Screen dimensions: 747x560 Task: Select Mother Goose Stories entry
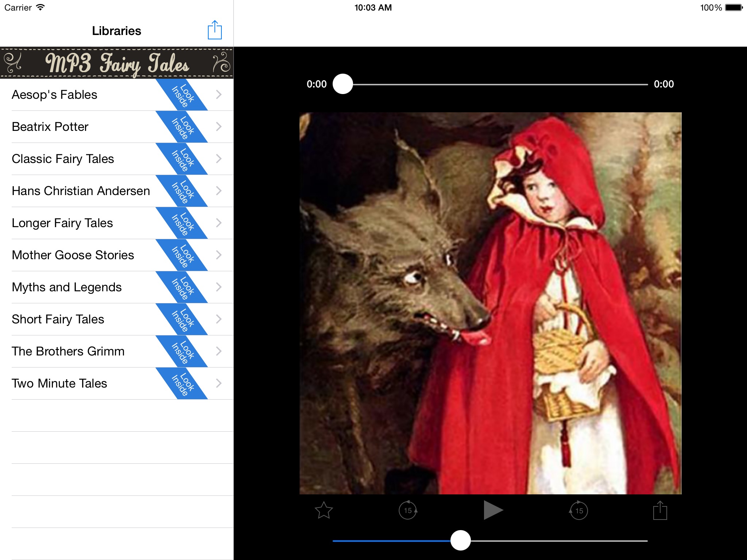[73, 255]
